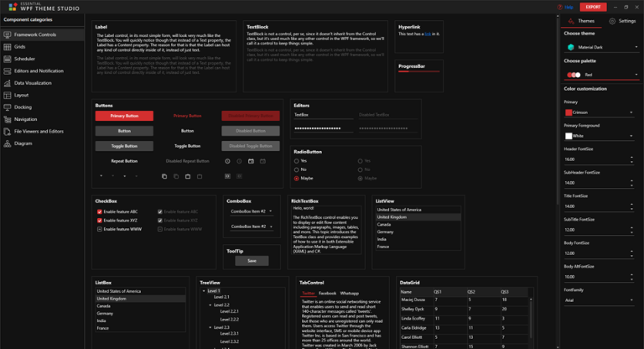This screenshot has width=644, height=349.
Task: Decrease the Body FontSize value
Action: click(631, 256)
